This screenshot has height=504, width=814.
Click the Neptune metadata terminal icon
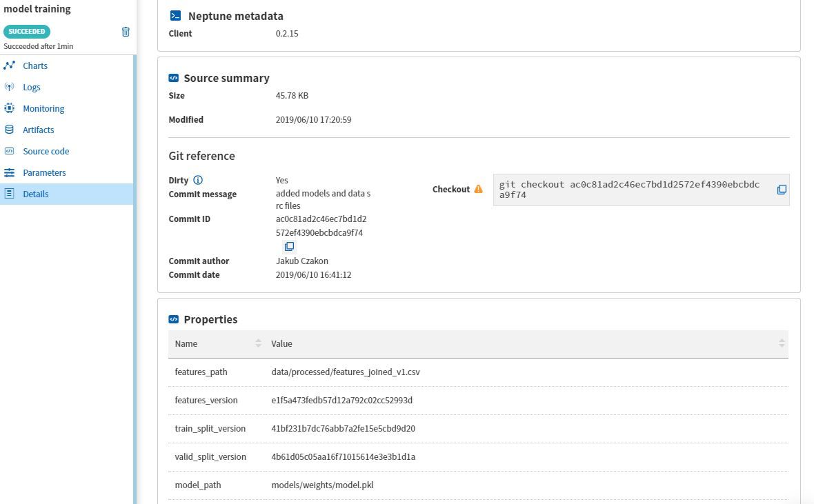175,16
